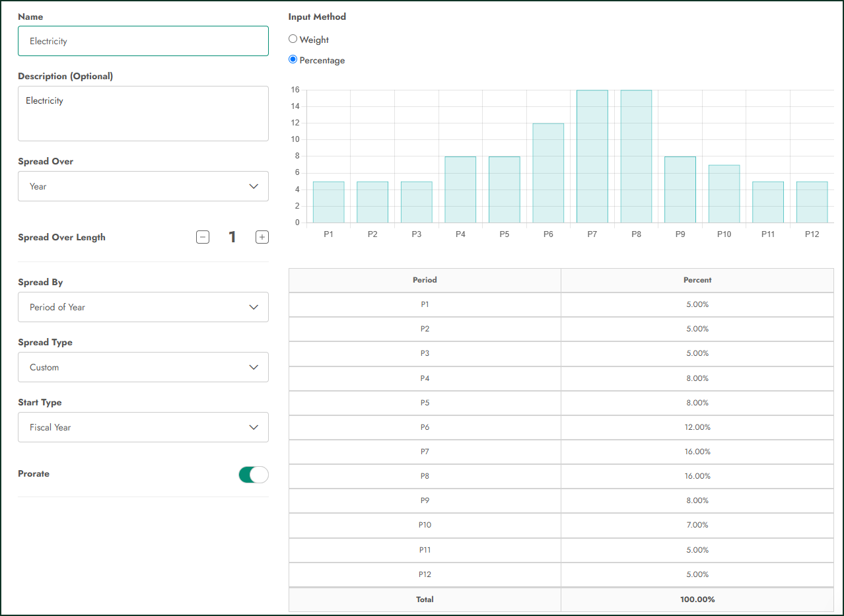Click the P1 percent cell 5.00%
The image size is (844, 616).
[x=697, y=304]
